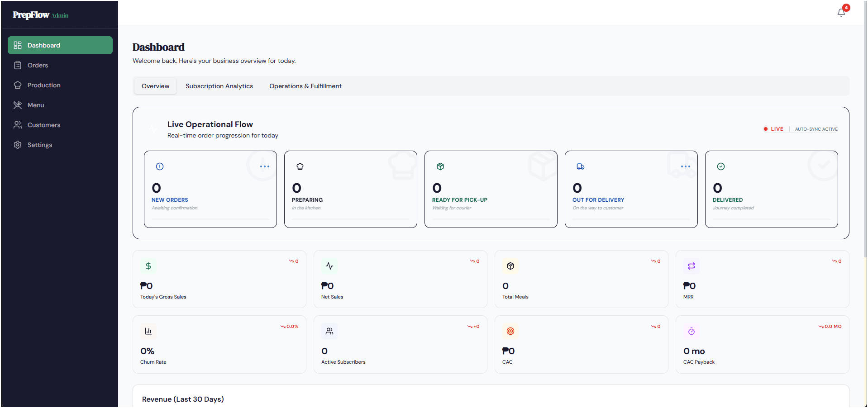The width and height of the screenshot is (868, 408).
Task: Open the notifications bell
Action: (841, 13)
